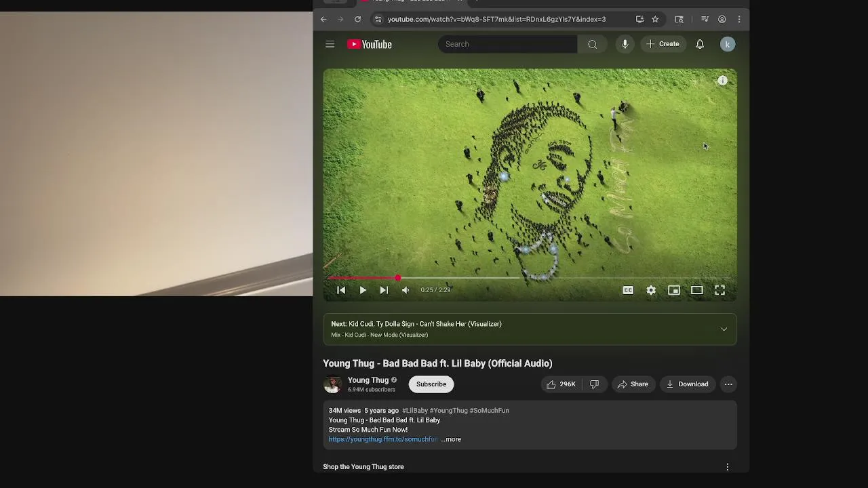Dislike this video
Image resolution: width=868 pixels, height=488 pixels.
click(x=594, y=384)
